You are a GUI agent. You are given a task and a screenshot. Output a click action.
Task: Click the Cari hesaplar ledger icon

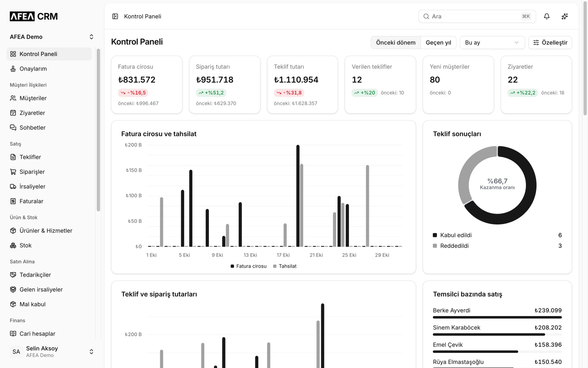point(13,334)
